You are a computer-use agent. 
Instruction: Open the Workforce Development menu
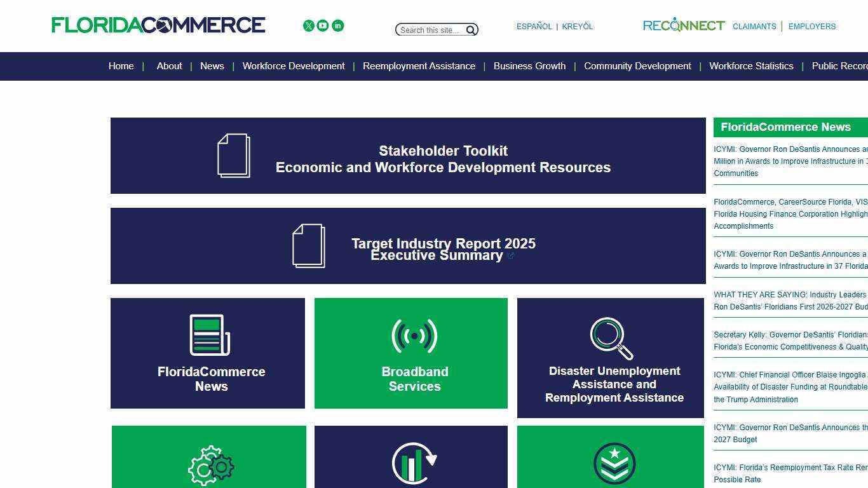(294, 66)
